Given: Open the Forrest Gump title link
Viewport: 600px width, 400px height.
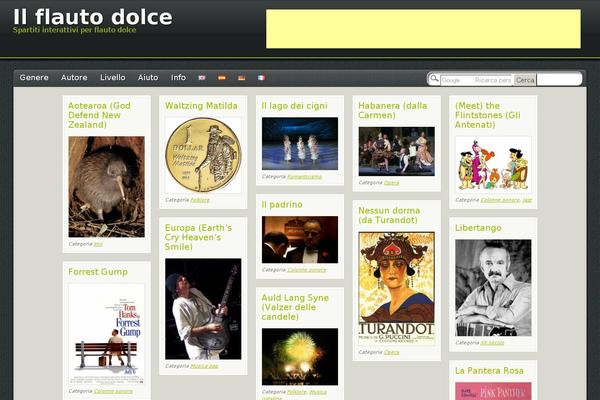Looking at the screenshot, I should point(98,272).
